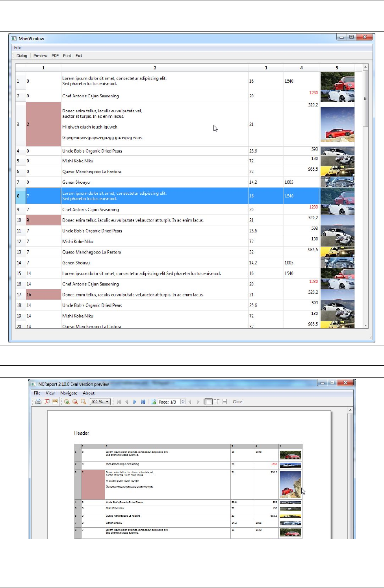Screen dimensions: 384x588
Task: Click column header 5 in MainWindow table
Action: 337,68
